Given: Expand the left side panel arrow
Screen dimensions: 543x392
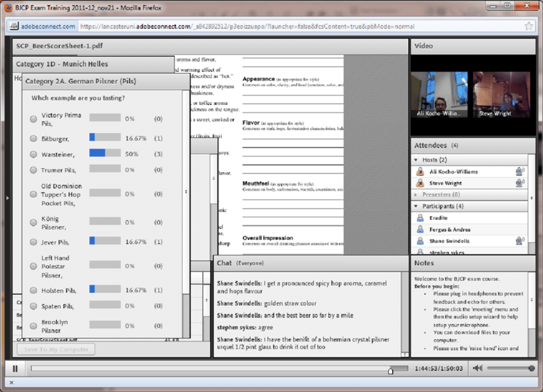Looking at the screenshot, I should tap(7, 198).
